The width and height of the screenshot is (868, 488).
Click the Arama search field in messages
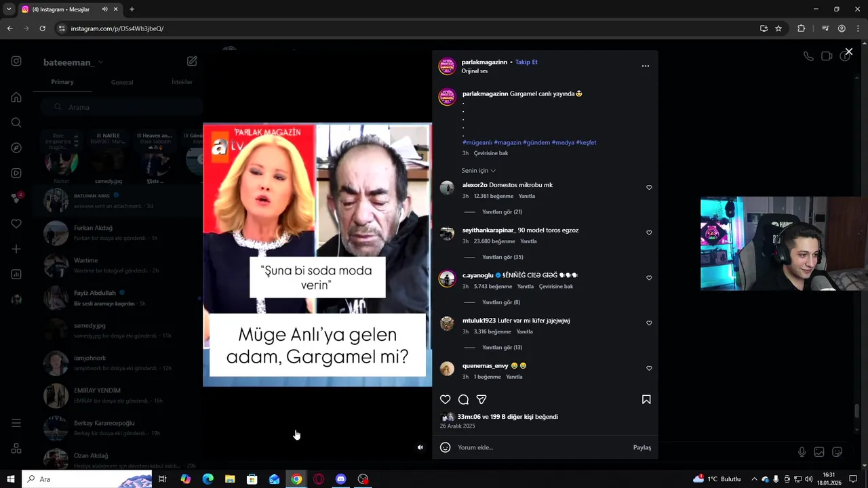[121, 107]
